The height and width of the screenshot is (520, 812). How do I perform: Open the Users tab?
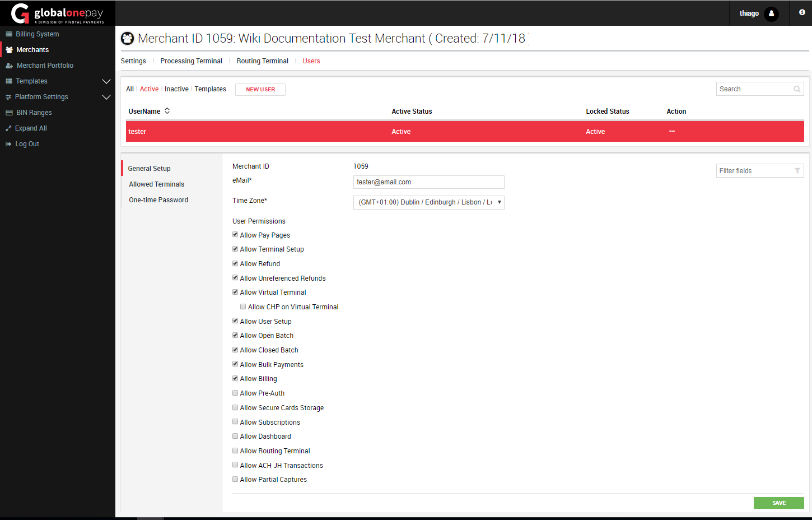pyautogui.click(x=311, y=61)
